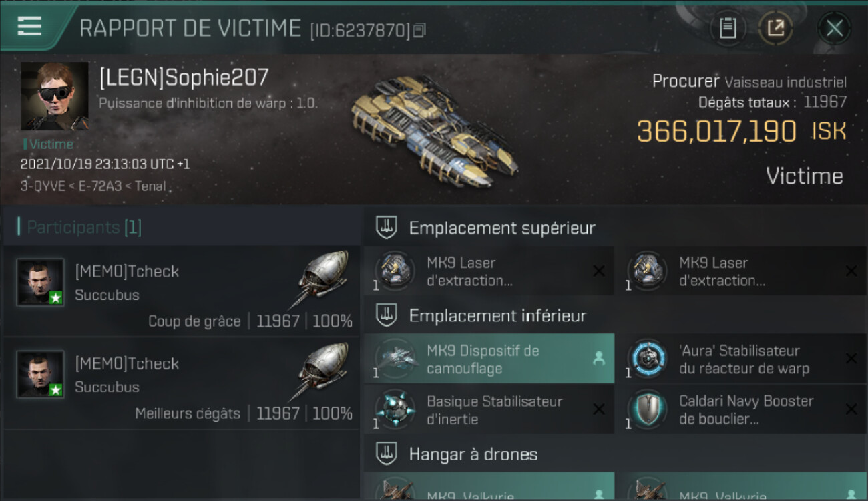The height and width of the screenshot is (501, 868).
Task: Click the Caldari Navy Booster de bouclier icon
Action: (646, 410)
